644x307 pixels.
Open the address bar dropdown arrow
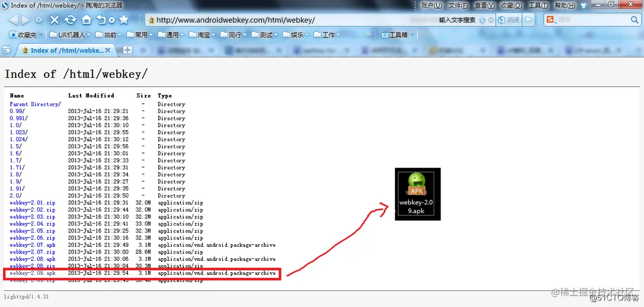point(491,20)
